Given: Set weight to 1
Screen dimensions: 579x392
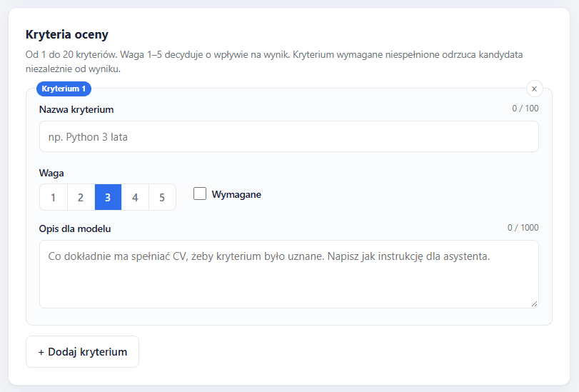Looking at the screenshot, I should [x=54, y=197].
